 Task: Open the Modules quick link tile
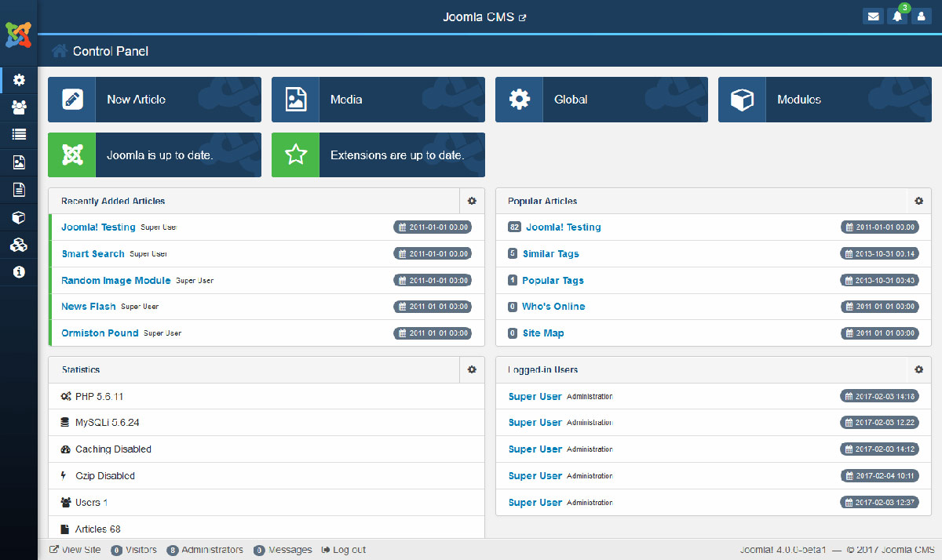pos(825,100)
